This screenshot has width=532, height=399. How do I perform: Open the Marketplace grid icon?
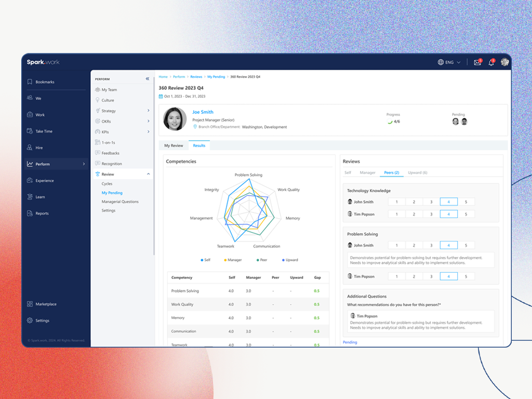(30, 304)
